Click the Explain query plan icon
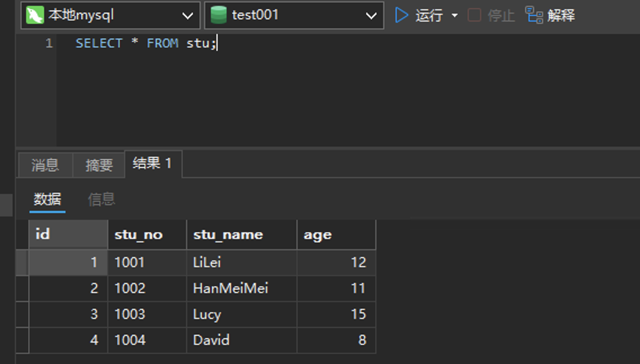 click(x=534, y=15)
